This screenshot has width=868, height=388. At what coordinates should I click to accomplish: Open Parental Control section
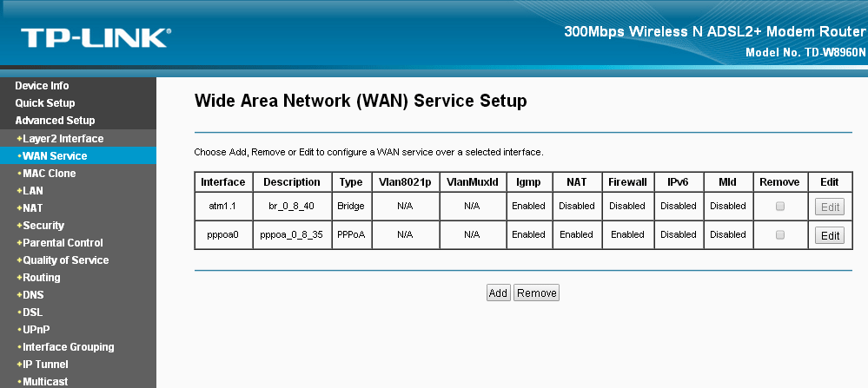click(x=63, y=243)
